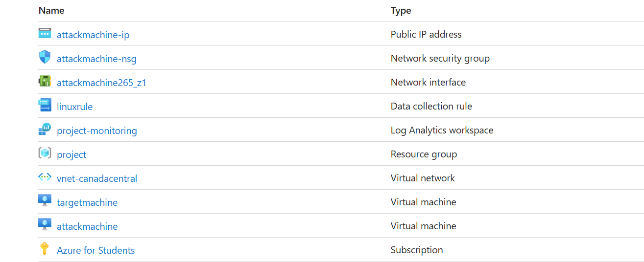The height and width of the screenshot is (262, 644).
Task: Click the Log Analytics icon for project-monitoring
Action: 45,130
